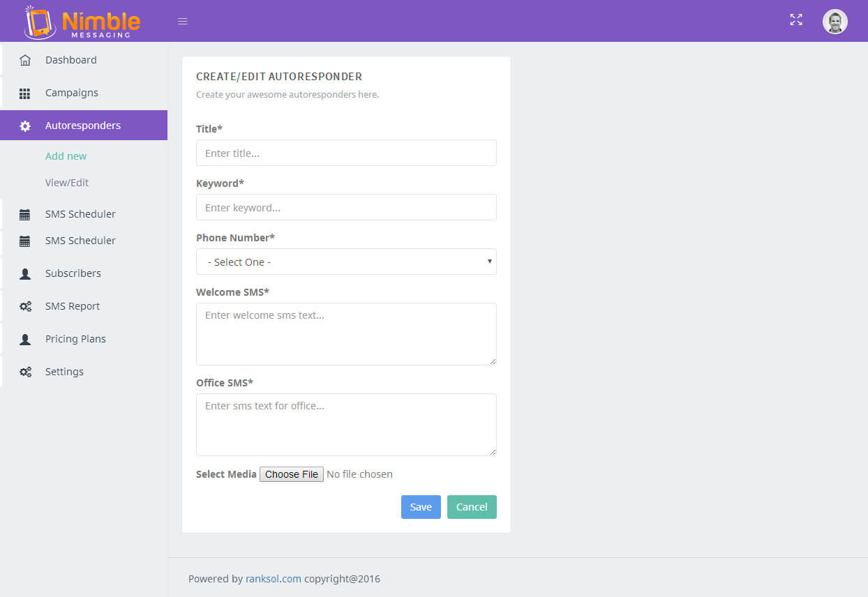The image size is (868, 597).
Task: Focus the Title input field
Action: tap(346, 153)
